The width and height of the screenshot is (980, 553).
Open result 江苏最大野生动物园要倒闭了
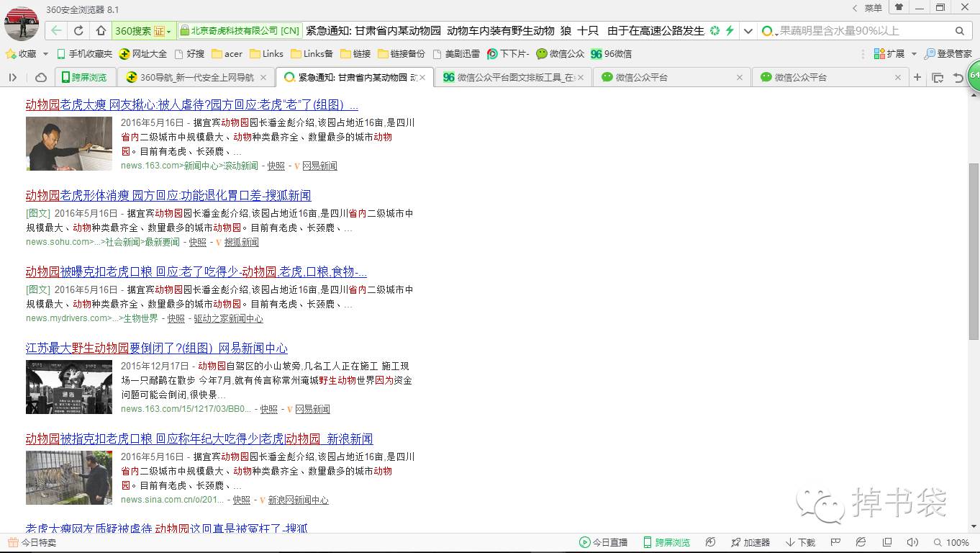tap(157, 349)
